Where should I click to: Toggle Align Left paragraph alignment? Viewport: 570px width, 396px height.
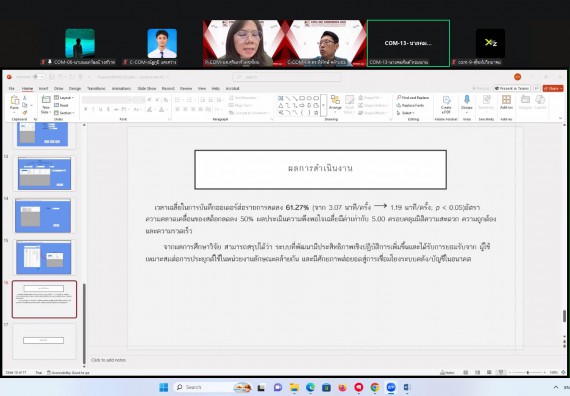tap(177, 109)
